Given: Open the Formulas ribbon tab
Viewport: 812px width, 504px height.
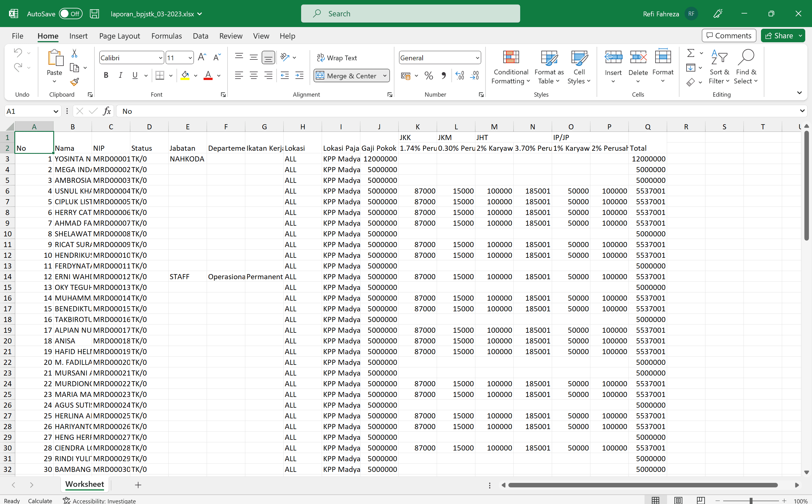Looking at the screenshot, I should (166, 36).
